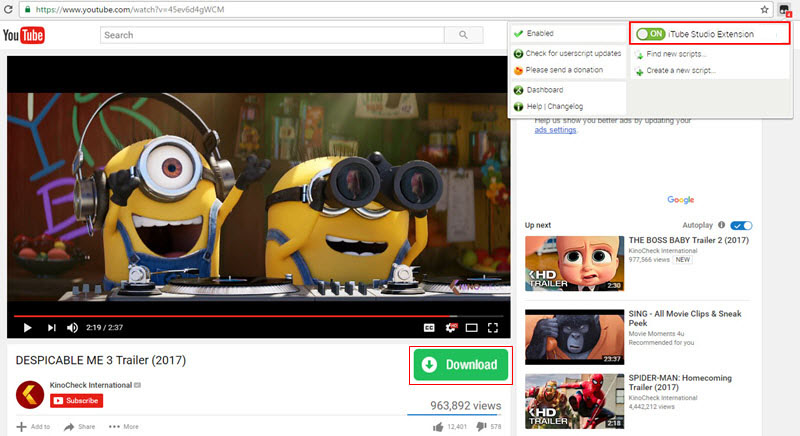Screen dimensions: 800x436
Task: Toggle iTube Studio Extension ON switch
Action: pos(651,34)
